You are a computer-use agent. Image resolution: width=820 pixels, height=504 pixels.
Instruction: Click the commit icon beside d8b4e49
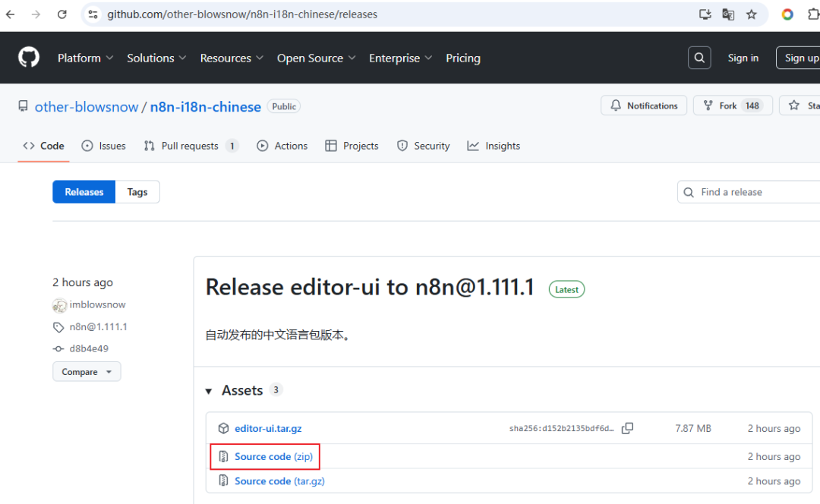click(x=58, y=348)
